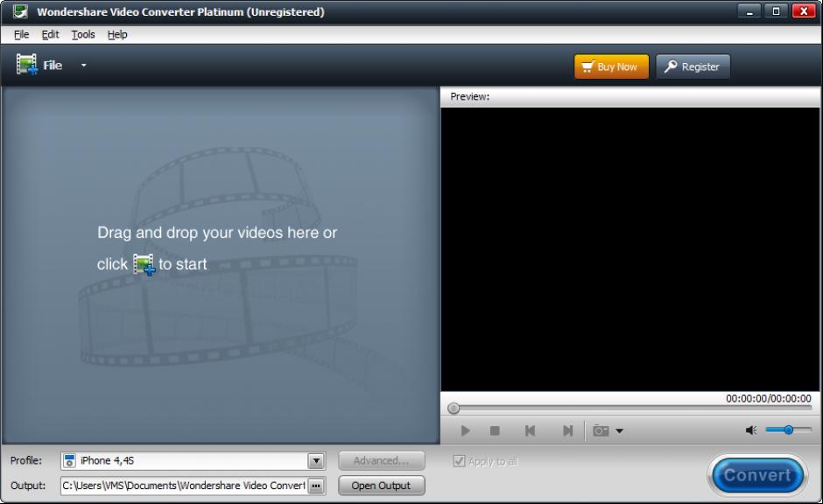Toggle the Apply to all checkbox
The image size is (823, 504).
click(x=459, y=461)
